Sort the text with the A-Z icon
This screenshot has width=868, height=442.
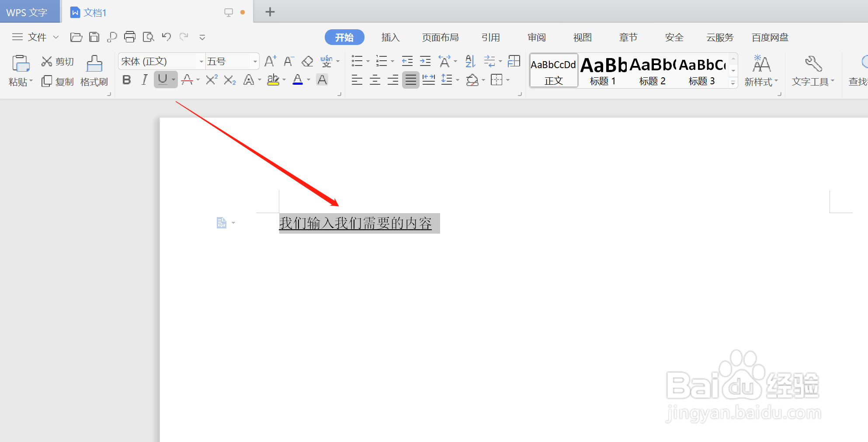tap(470, 61)
